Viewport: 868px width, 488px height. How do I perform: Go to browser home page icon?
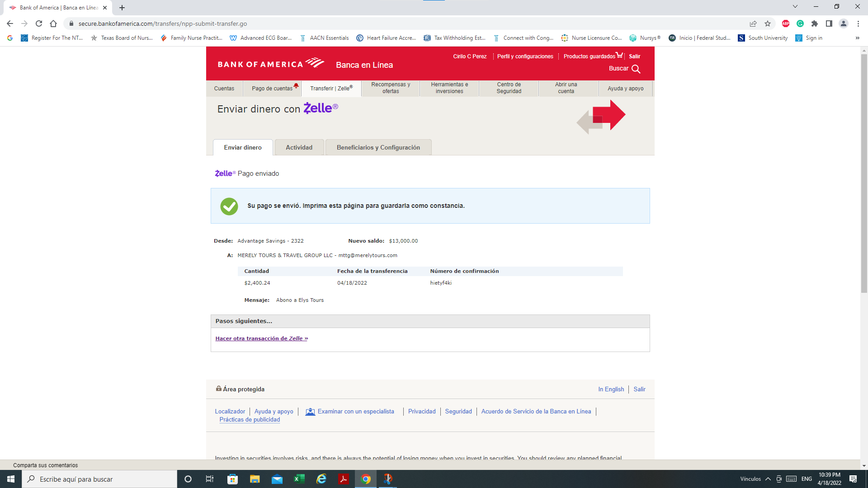(x=53, y=23)
